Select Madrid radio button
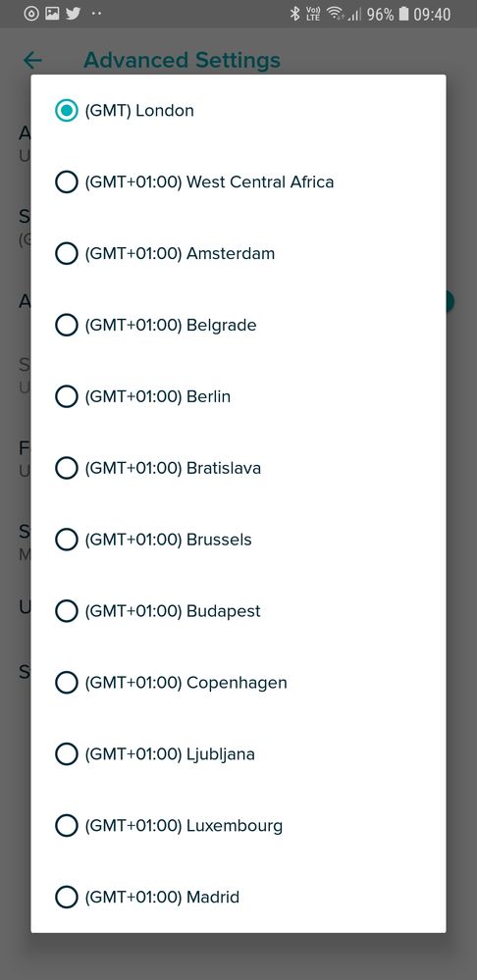 tap(67, 898)
